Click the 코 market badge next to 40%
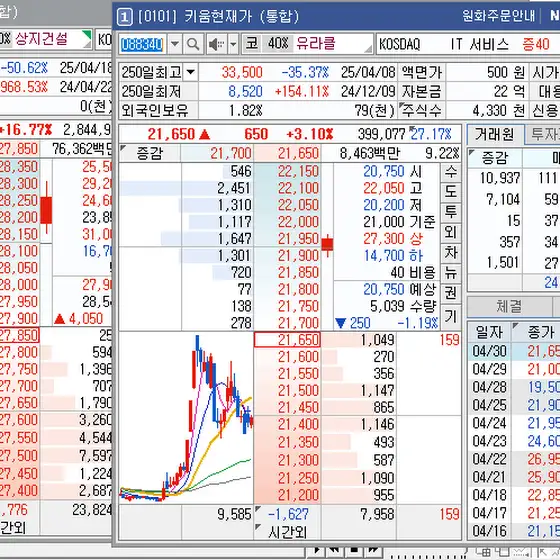560x560 pixels. click(252, 44)
